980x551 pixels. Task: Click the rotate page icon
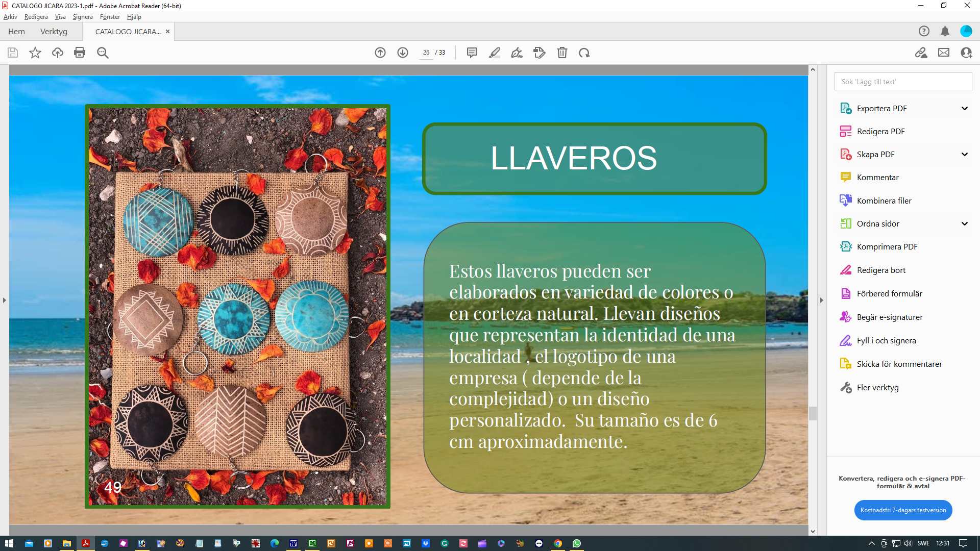(584, 53)
